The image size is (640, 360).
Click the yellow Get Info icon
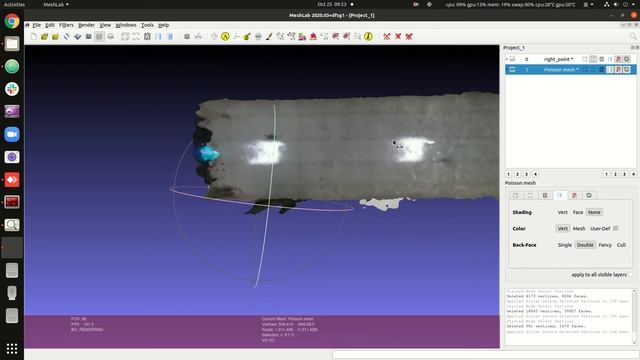(368, 37)
